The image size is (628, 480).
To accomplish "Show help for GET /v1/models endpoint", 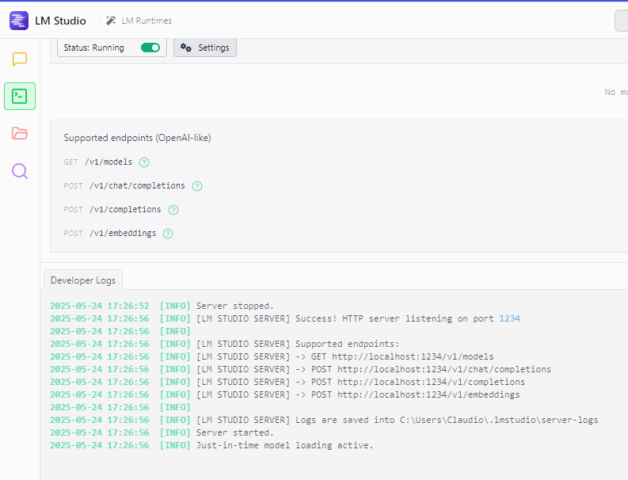I will point(144,162).
